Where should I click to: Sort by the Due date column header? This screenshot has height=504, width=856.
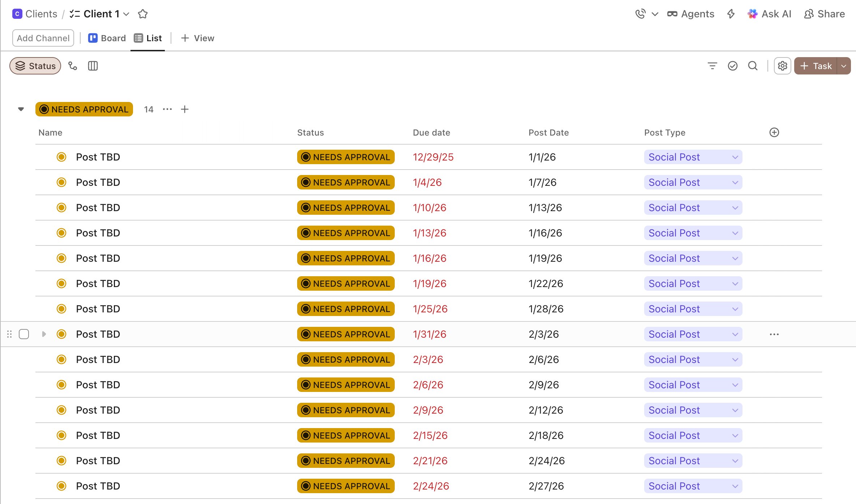point(432,133)
